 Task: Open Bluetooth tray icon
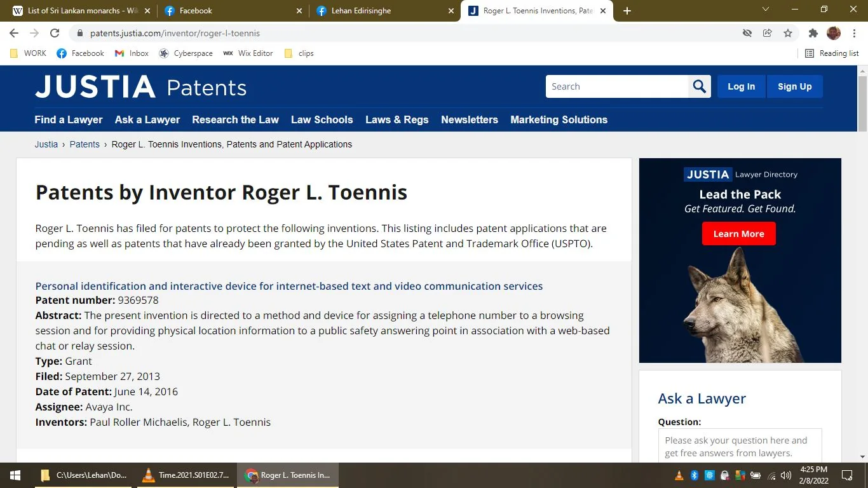pyautogui.click(x=695, y=475)
